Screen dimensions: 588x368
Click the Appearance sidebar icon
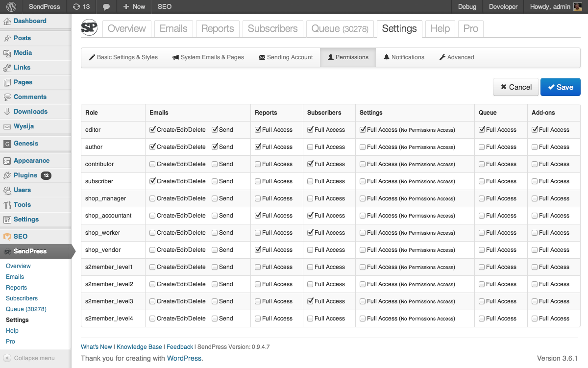[x=7, y=161]
